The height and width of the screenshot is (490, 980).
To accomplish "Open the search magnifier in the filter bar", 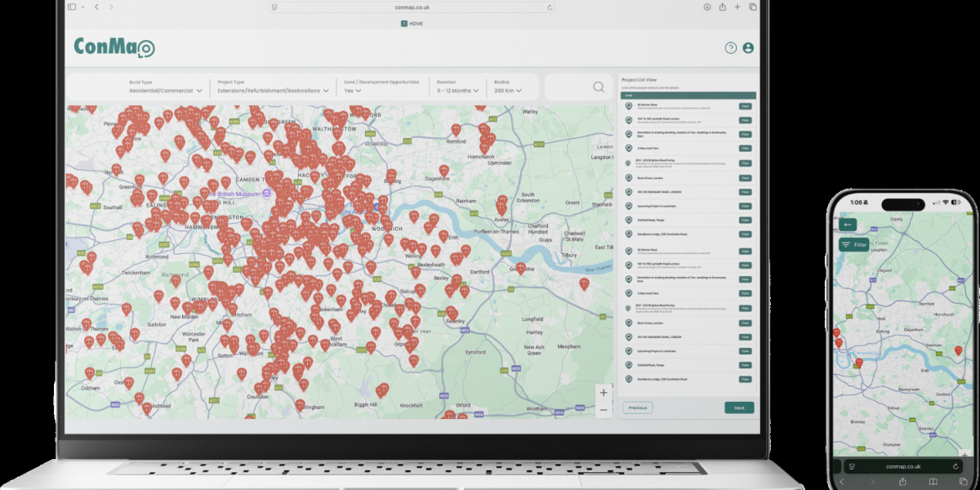I will coord(598,87).
